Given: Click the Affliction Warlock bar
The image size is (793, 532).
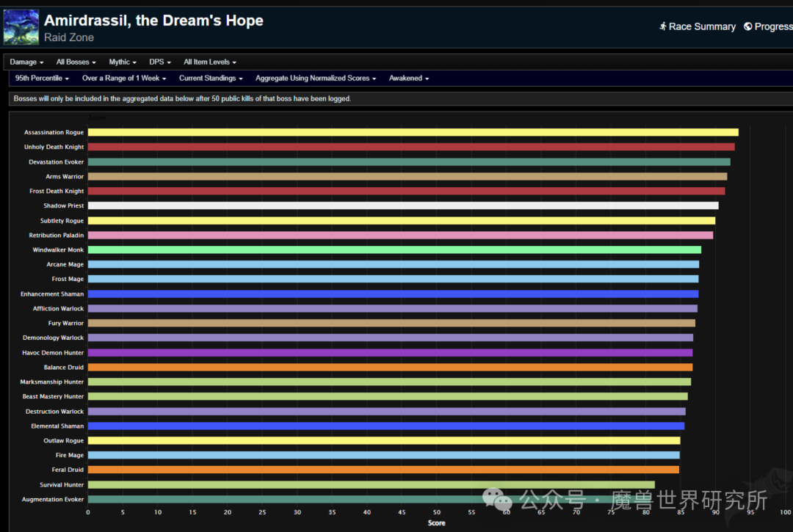Looking at the screenshot, I should coord(393,308).
